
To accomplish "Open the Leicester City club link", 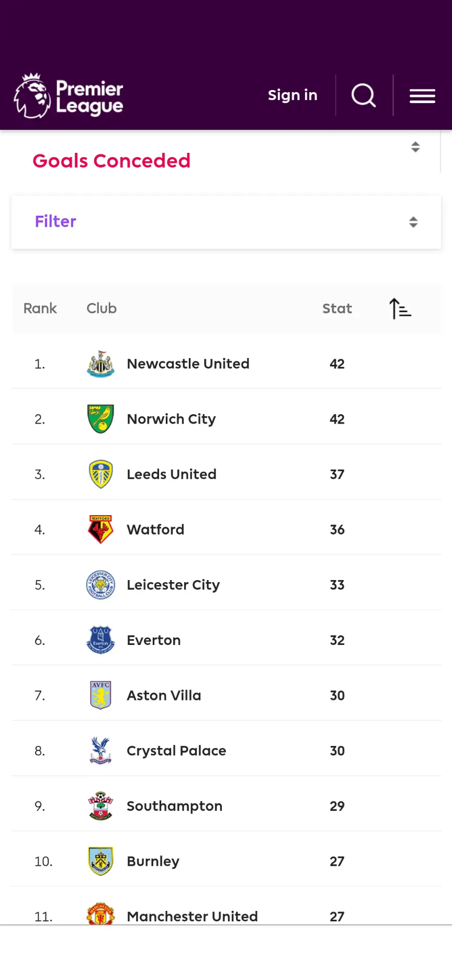I will point(173,585).
